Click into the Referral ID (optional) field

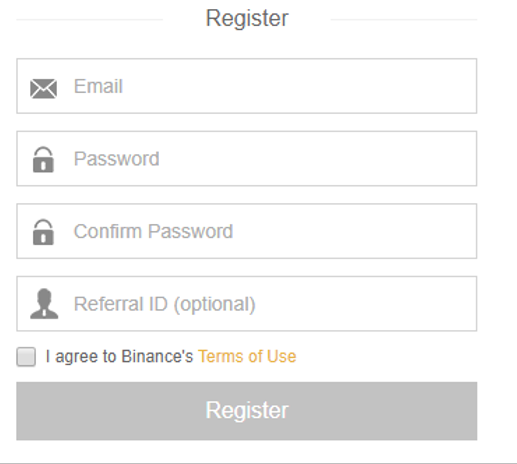tap(247, 304)
